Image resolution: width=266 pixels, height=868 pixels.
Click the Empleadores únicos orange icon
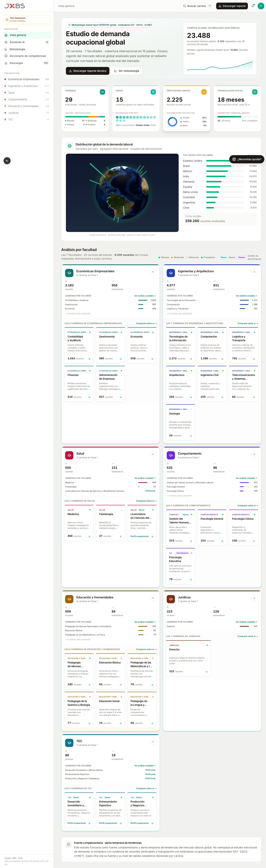click(204, 92)
